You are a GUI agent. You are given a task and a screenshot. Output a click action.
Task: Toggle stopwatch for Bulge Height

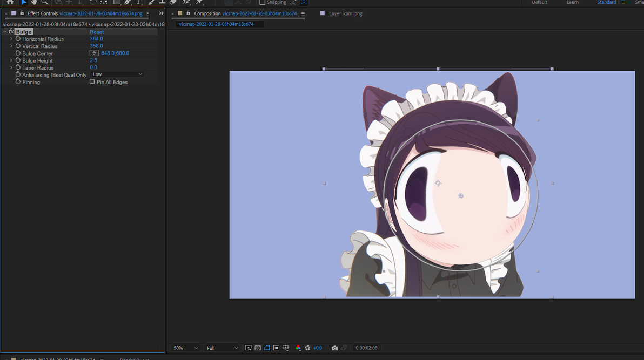[x=18, y=60]
